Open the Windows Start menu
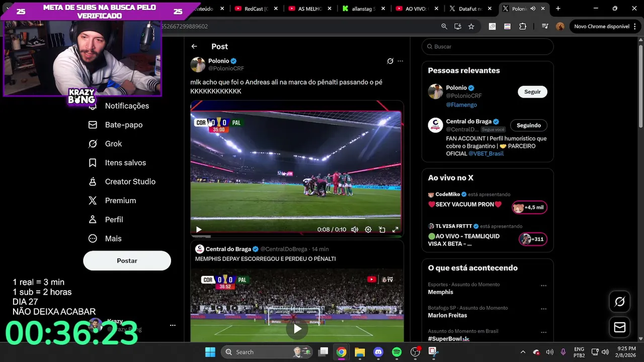 (210, 352)
